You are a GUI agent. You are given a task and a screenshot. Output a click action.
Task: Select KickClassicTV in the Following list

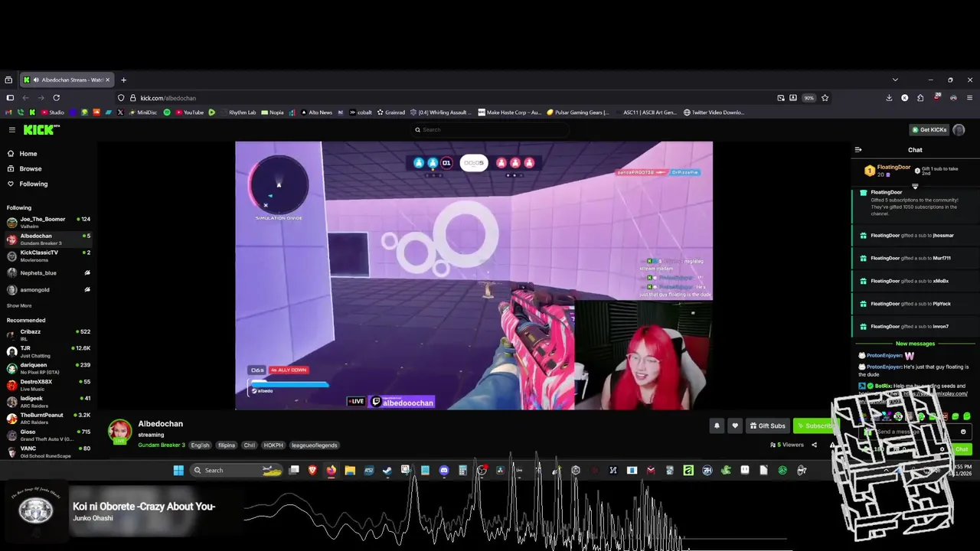pos(48,256)
